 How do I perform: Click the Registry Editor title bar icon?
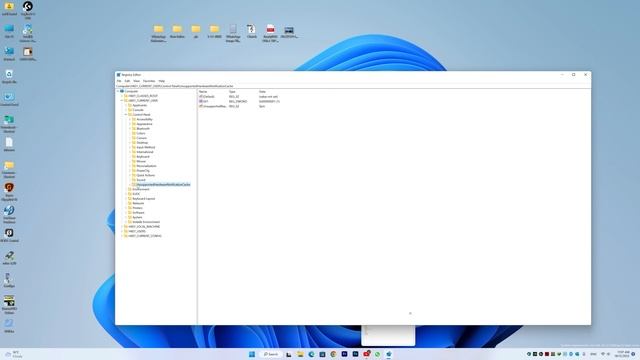[x=118, y=75]
